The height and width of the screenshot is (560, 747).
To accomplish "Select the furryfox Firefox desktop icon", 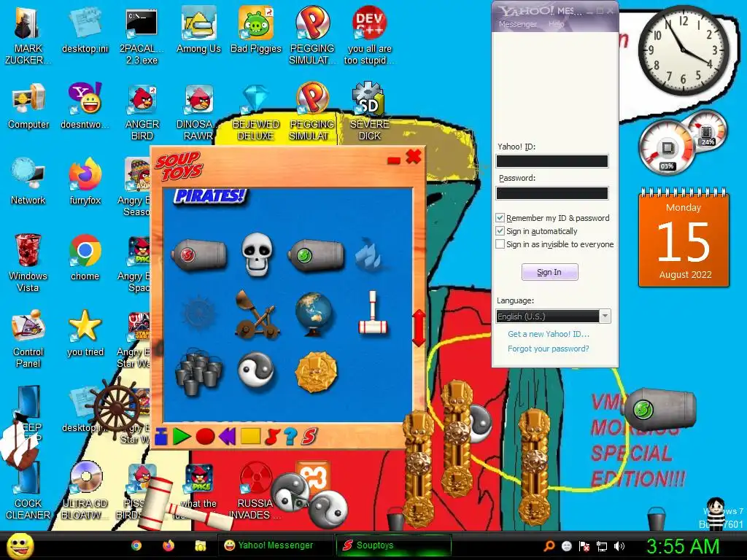I will (85, 182).
